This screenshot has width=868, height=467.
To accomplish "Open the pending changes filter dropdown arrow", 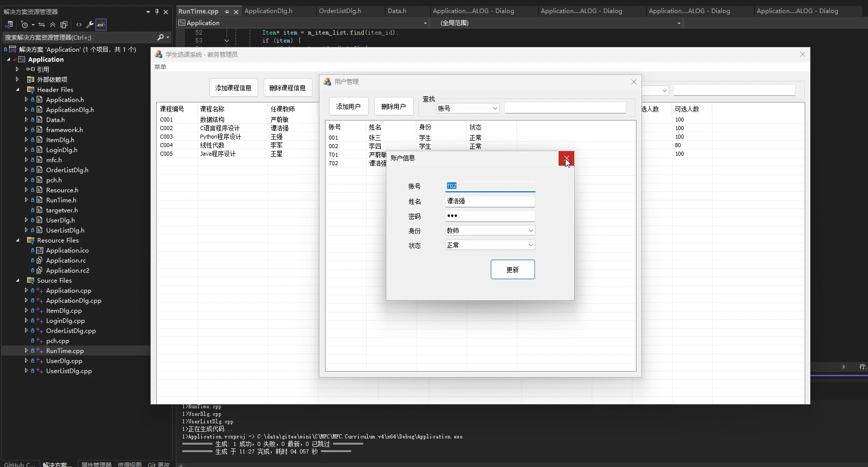I will (33, 25).
